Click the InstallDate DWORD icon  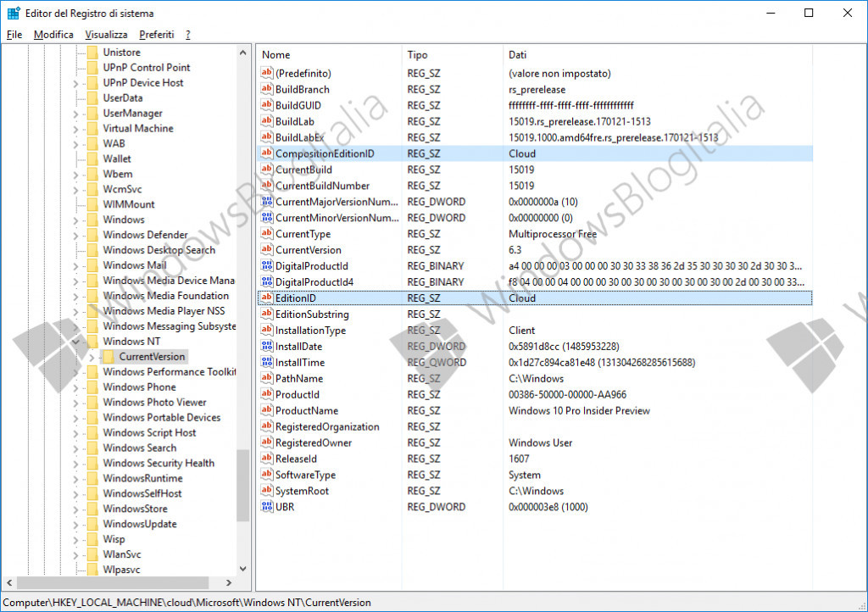tap(267, 346)
